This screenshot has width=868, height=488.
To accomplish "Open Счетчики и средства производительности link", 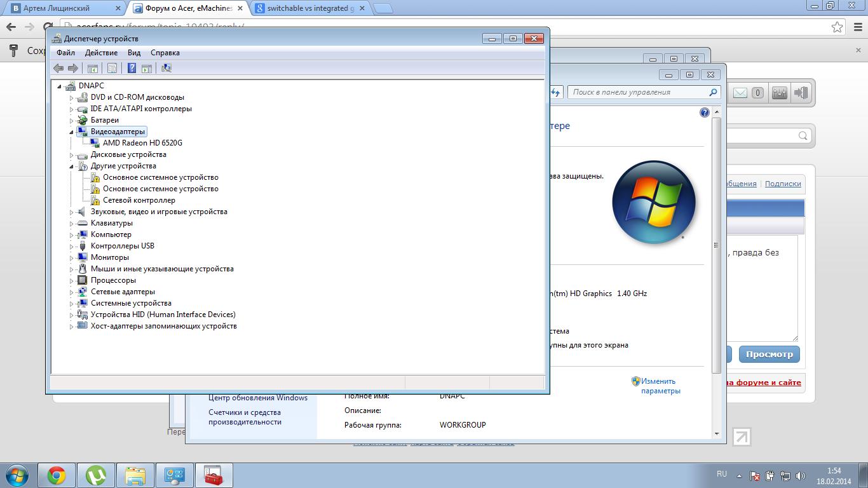I will pos(245,417).
